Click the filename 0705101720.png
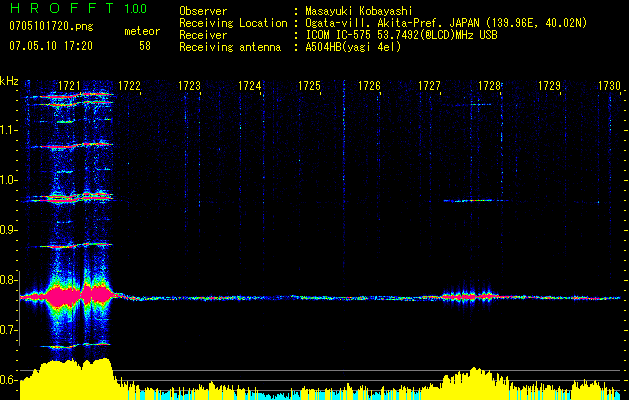The image size is (629, 400). coord(51,27)
